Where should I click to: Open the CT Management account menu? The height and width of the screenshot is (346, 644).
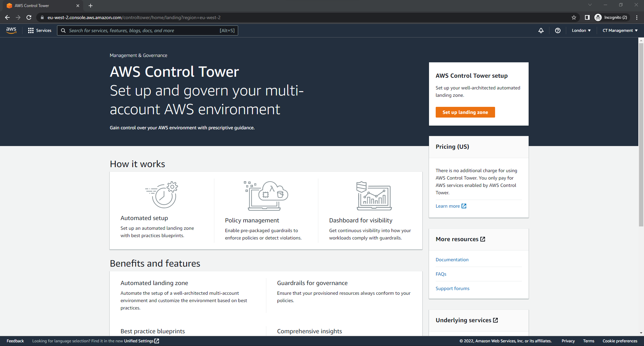point(619,30)
